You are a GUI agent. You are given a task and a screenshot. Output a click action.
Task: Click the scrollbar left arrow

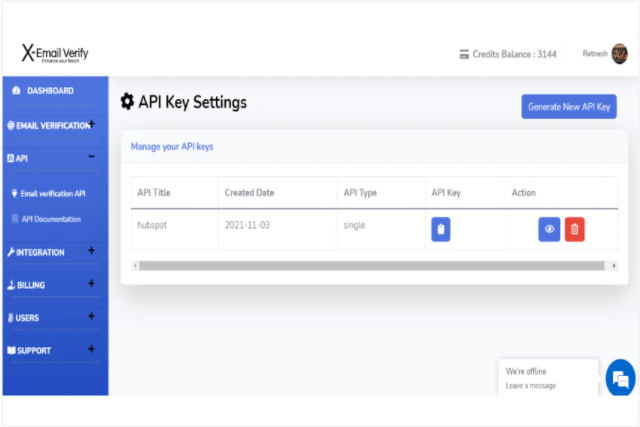pos(135,266)
